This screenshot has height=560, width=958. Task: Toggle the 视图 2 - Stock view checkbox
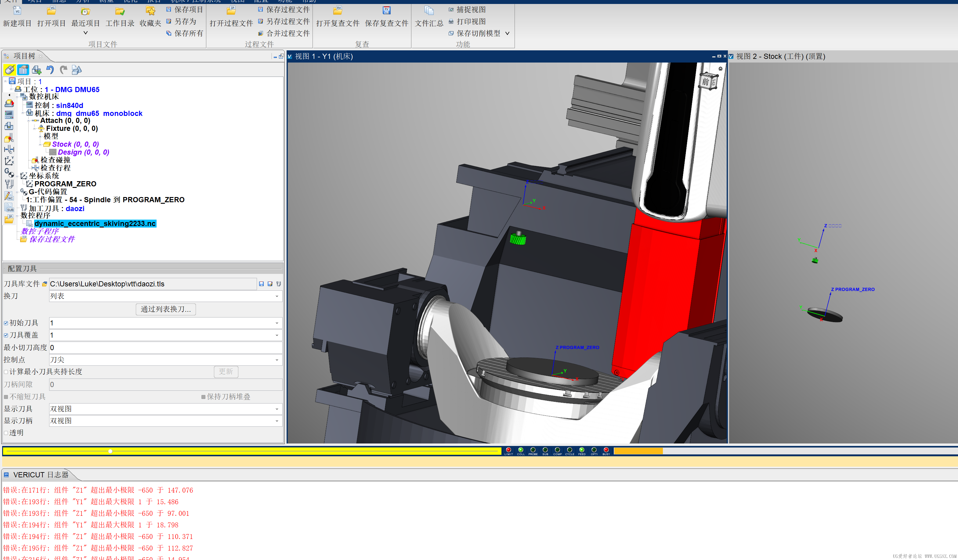pyautogui.click(x=731, y=56)
